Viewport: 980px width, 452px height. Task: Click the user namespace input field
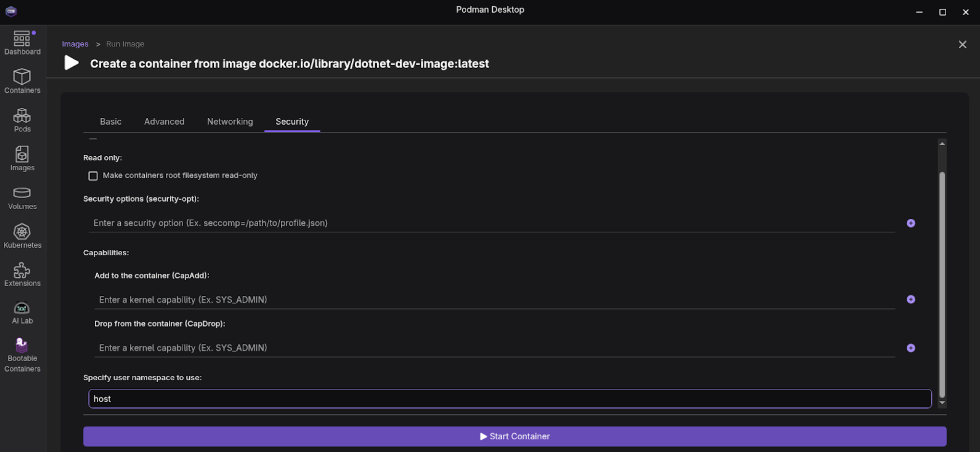[510, 398]
